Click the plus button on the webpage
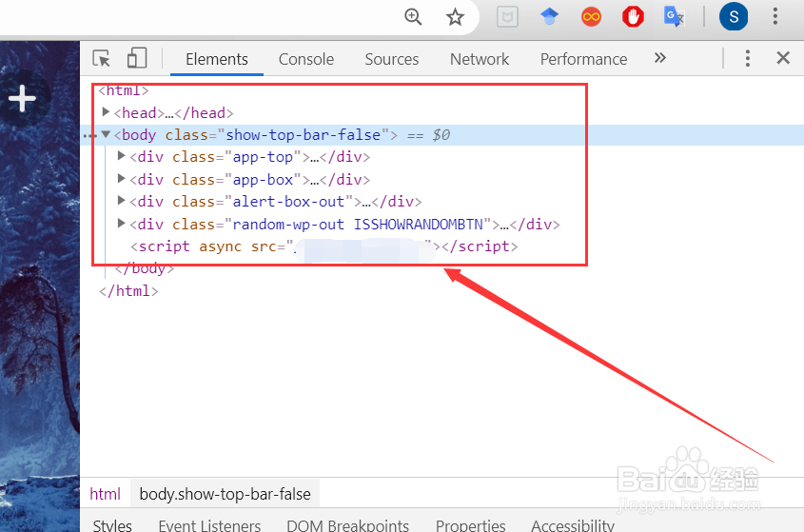This screenshot has width=804, height=532. [x=22, y=98]
